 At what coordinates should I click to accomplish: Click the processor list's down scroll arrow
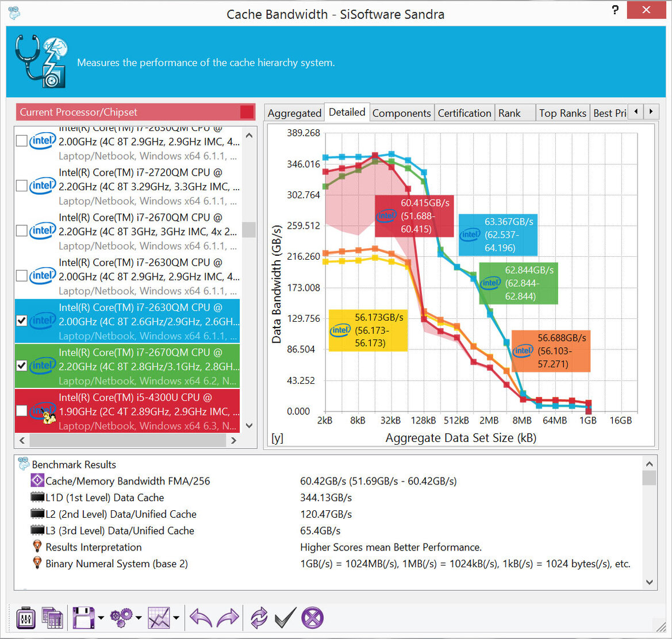[249, 426]
